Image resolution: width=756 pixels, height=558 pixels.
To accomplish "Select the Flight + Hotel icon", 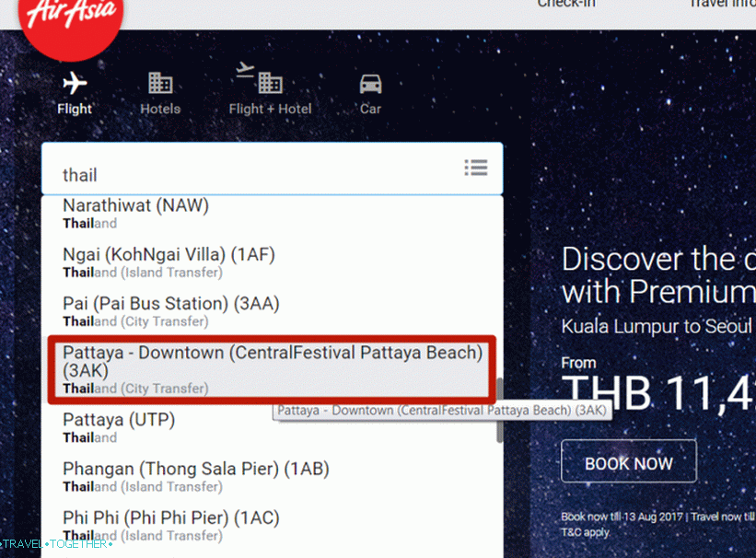I will point(259,78).
